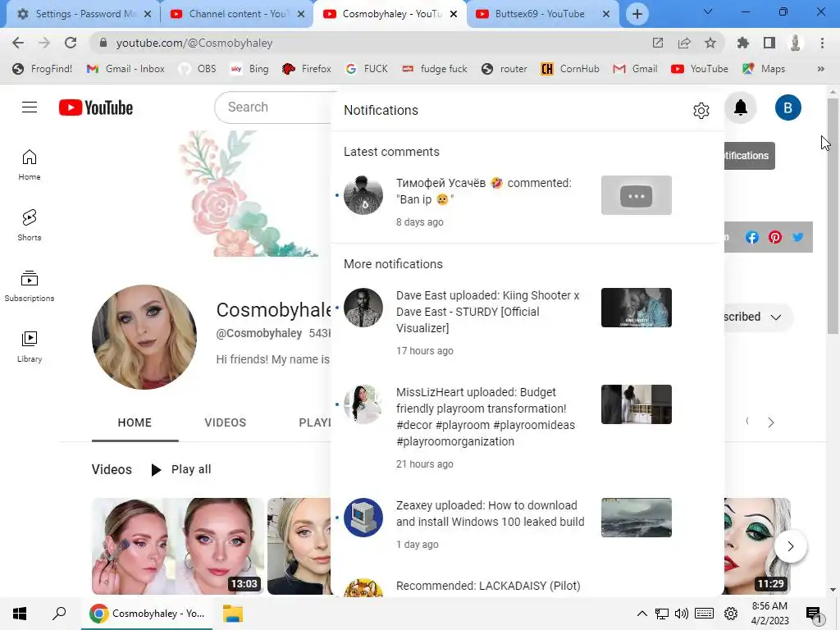Toggle Chrome side panel icon

click(x=769, y=43)
